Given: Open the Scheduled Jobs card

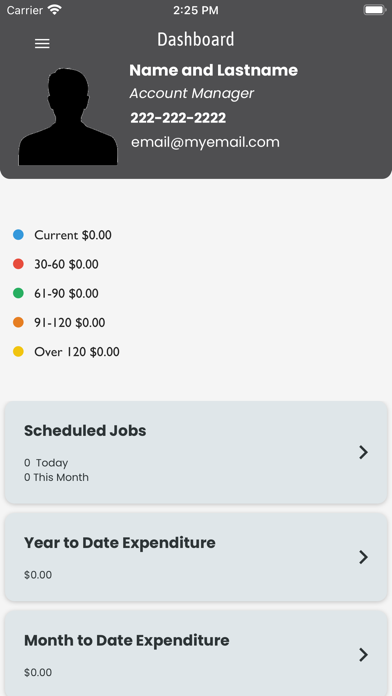Looking at the screenshot, I should click(196, 452).
